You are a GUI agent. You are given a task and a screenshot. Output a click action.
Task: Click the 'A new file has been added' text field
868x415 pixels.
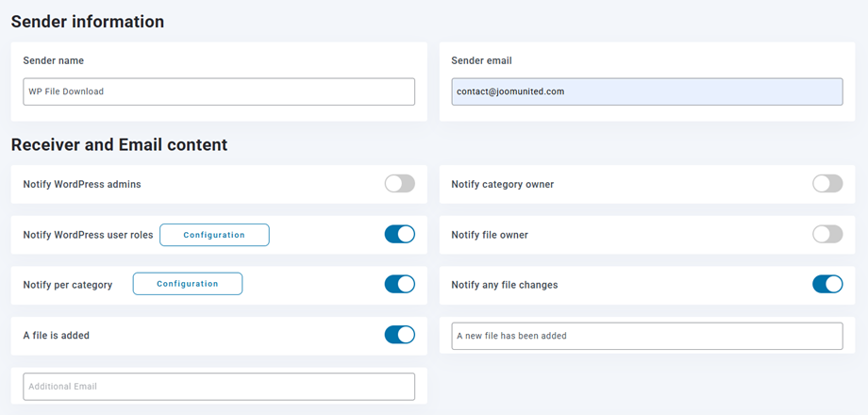(646, 336)
